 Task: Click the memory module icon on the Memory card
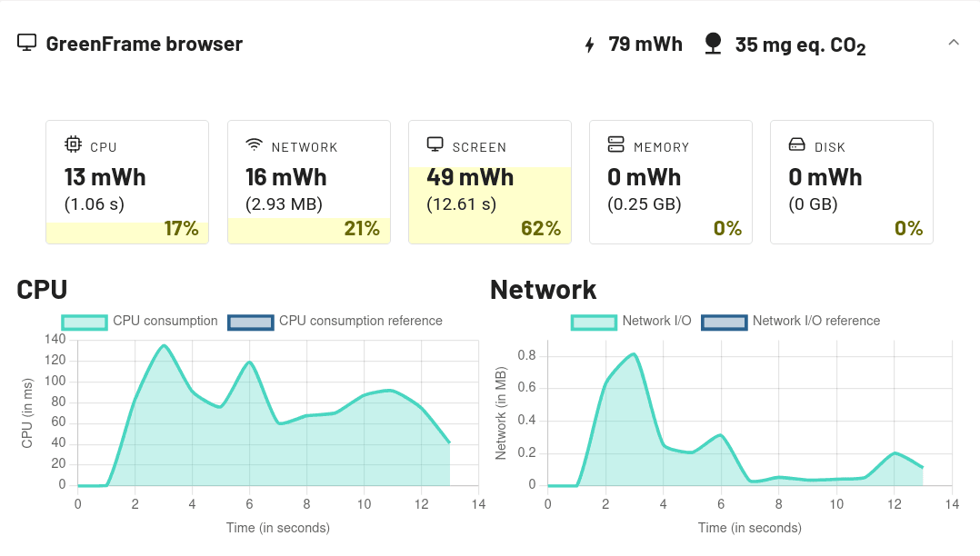[x=615, y=144]
